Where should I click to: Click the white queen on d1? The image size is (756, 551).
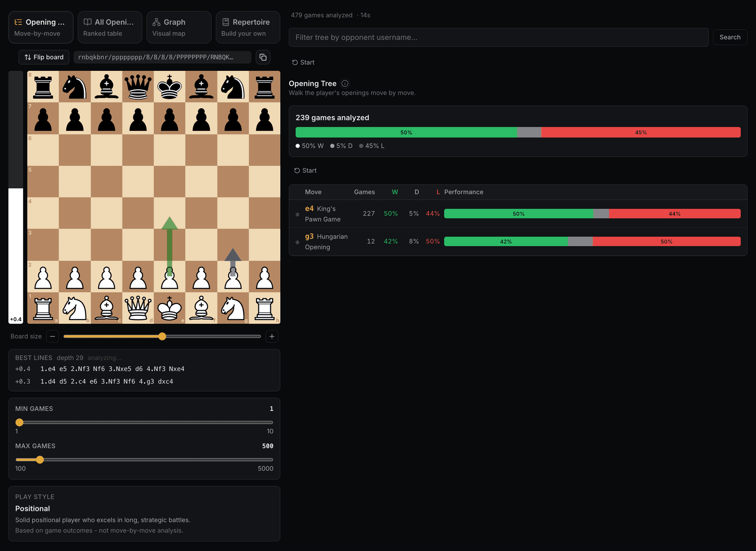click(x=138, y=308)
